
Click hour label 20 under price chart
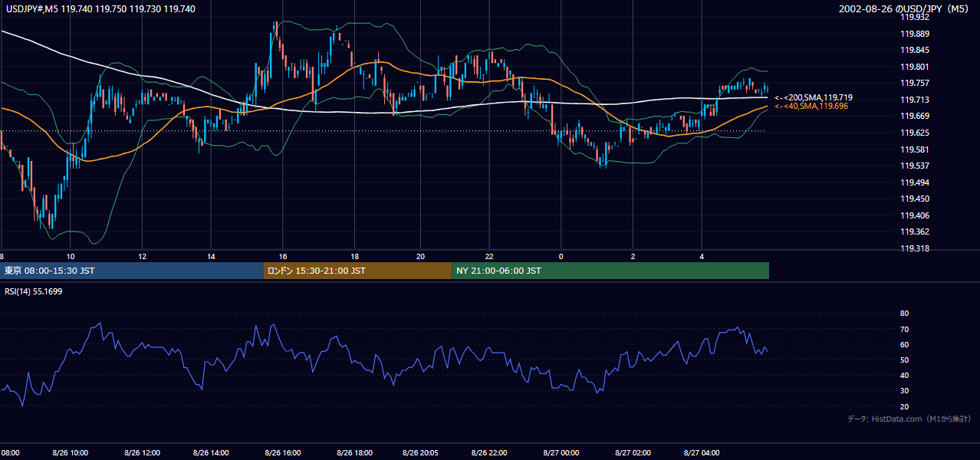[x=420, y=256]
